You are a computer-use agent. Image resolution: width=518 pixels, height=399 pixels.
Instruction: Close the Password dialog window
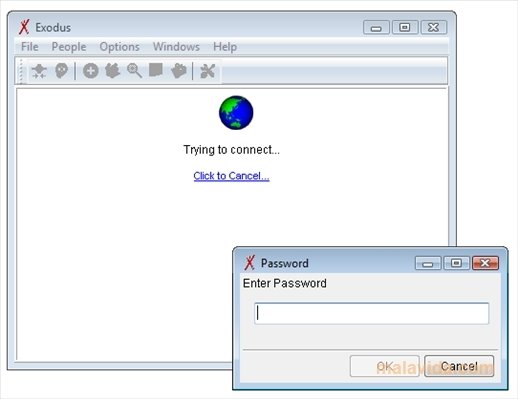point(485,263)
